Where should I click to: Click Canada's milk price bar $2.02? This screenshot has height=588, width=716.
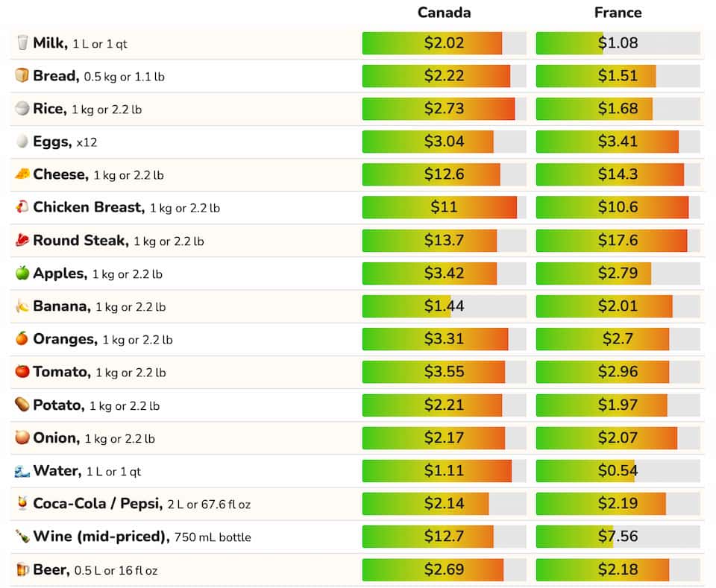[x=444, y=43]
